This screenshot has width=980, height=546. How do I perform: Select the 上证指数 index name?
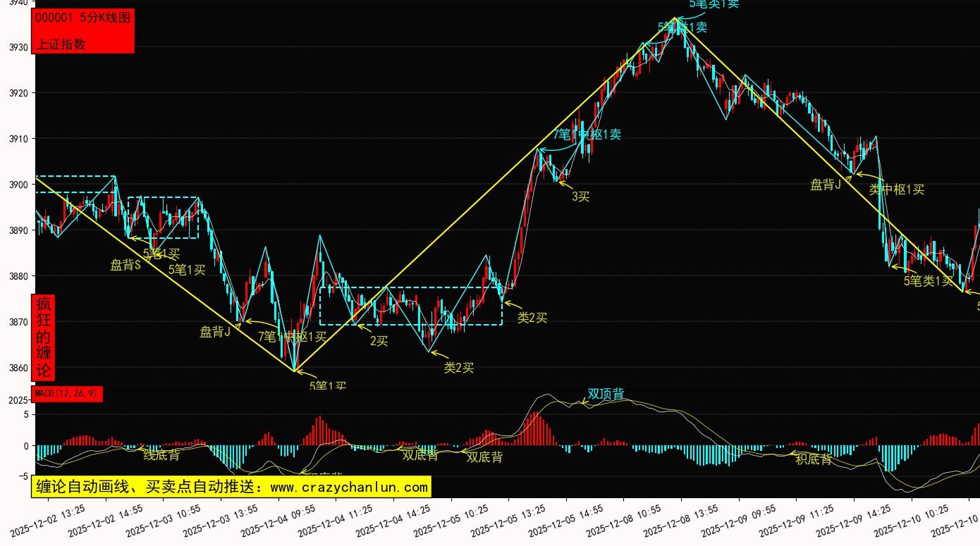[61, 44]
